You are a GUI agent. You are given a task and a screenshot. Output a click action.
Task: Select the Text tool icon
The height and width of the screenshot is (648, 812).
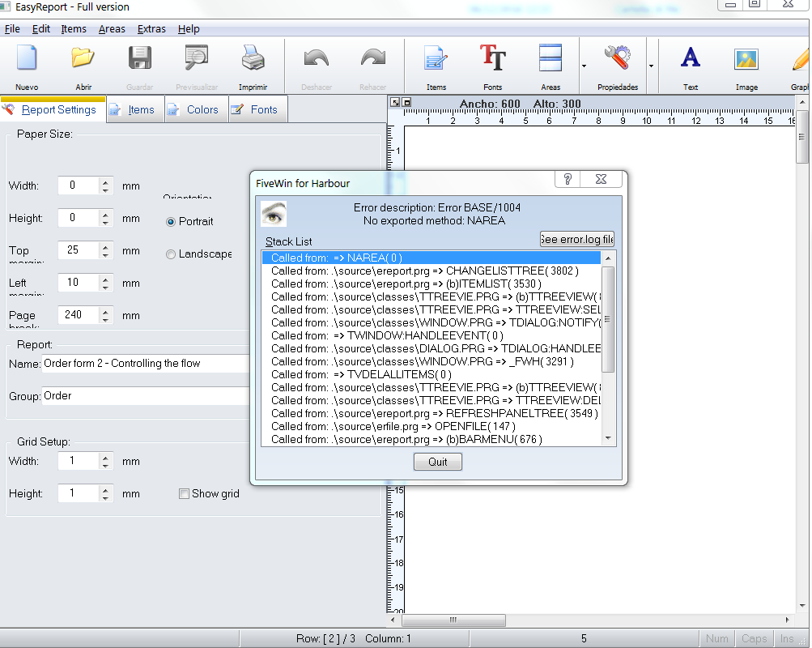coord(691,58)
